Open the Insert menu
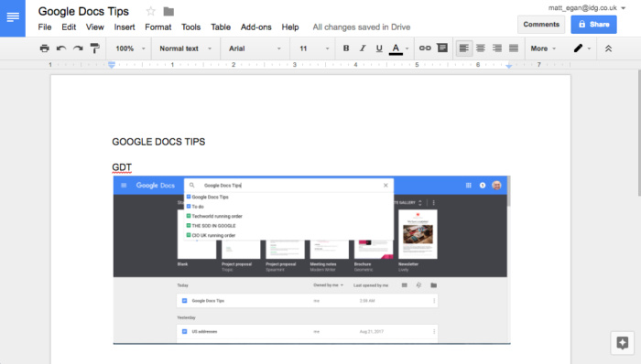Viewport: 641px width, 364px height. click(x=125, y=27)
